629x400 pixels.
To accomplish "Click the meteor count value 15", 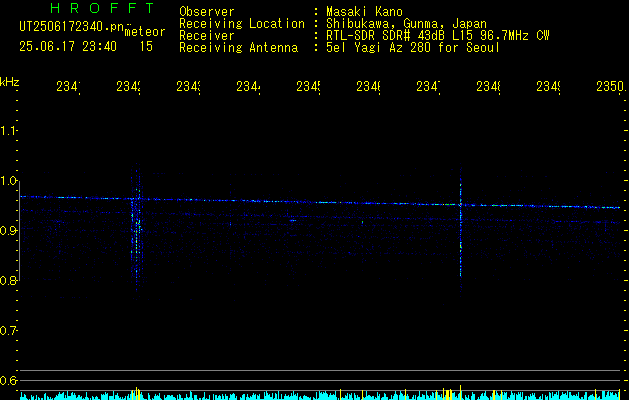I will (146, 47).
